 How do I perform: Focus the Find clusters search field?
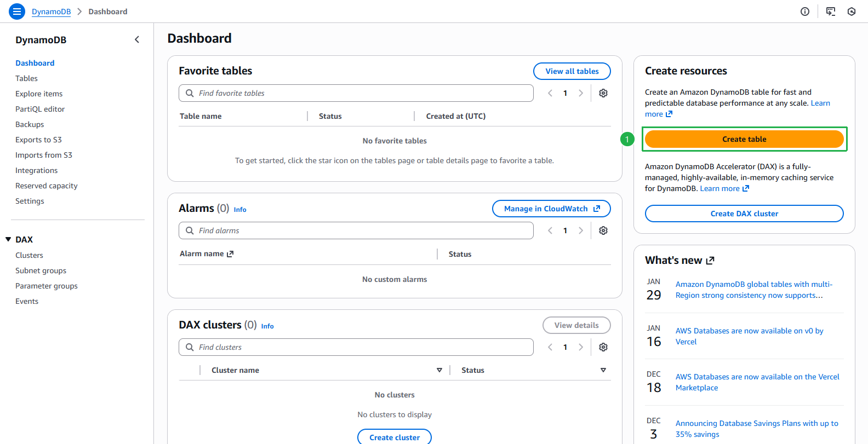click(356, 347)
